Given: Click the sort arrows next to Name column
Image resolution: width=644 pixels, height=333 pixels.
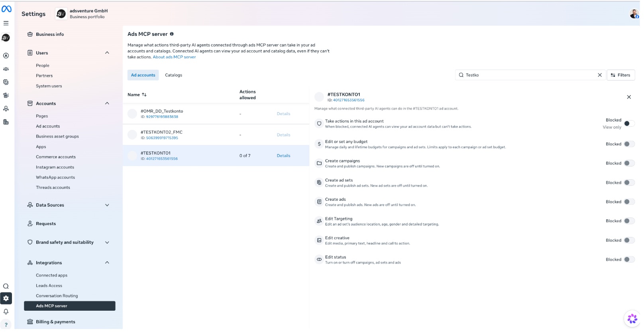Looking at the screenshot, I should pyautogui.click(x=144, y=95).
